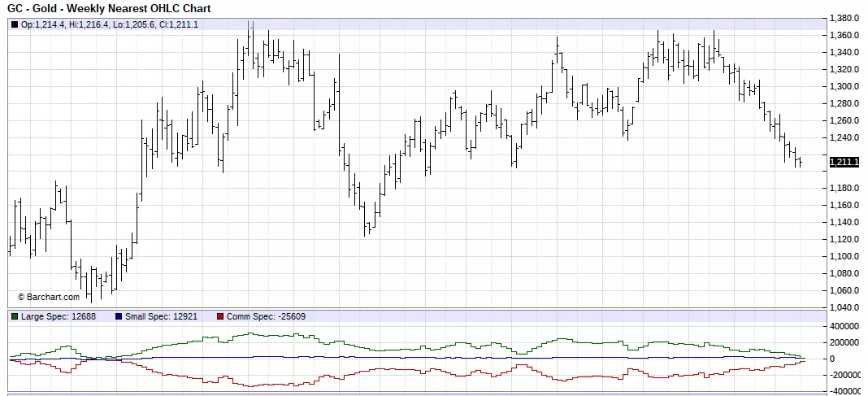Click the Barchart.com copyright text
The height and width of the screenshot is (396, 868).
(x=49, y=298)
